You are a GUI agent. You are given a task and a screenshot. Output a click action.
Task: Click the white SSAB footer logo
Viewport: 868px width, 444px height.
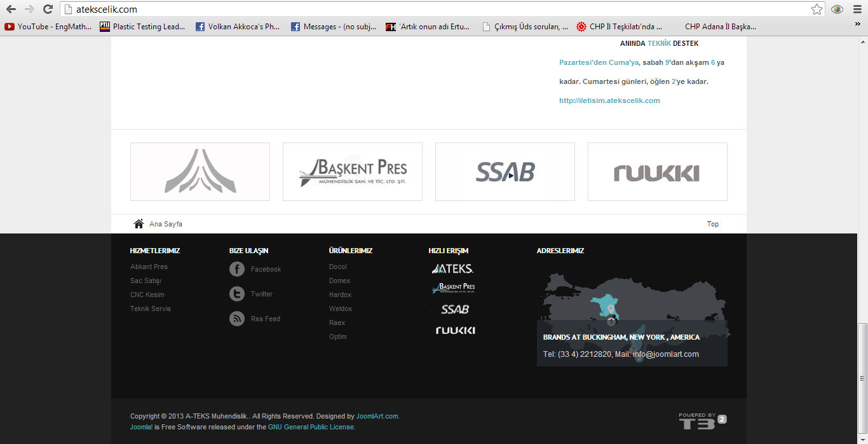point(455,309)
